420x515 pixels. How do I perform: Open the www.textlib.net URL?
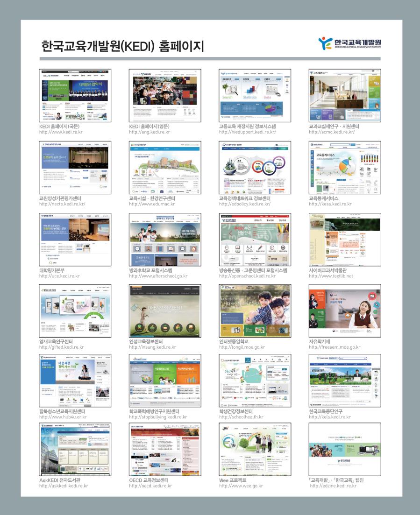click(x=331, y=276)
